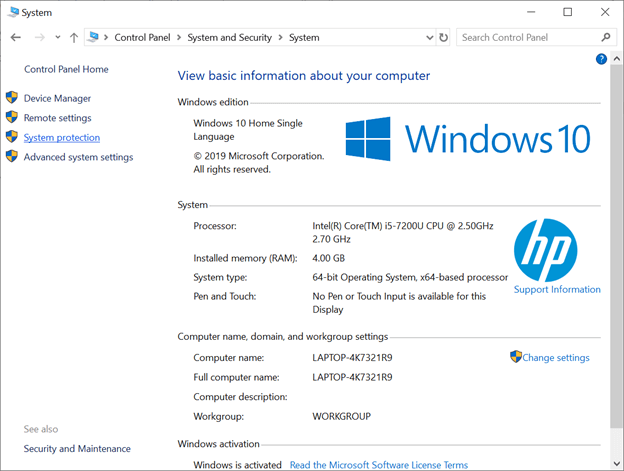The height and width of the screenshot is (471, 624).
Task: Expand chevron after System and Security
Action: [x=281, y=37]
